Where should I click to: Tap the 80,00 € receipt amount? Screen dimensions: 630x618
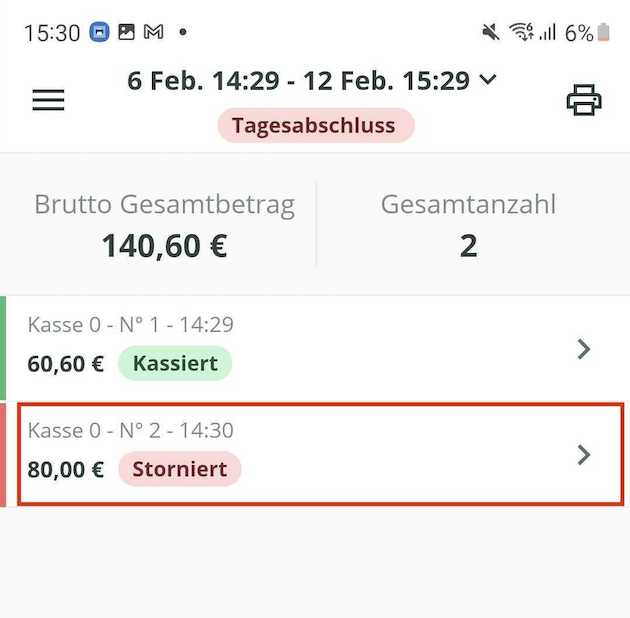point(66,470)
